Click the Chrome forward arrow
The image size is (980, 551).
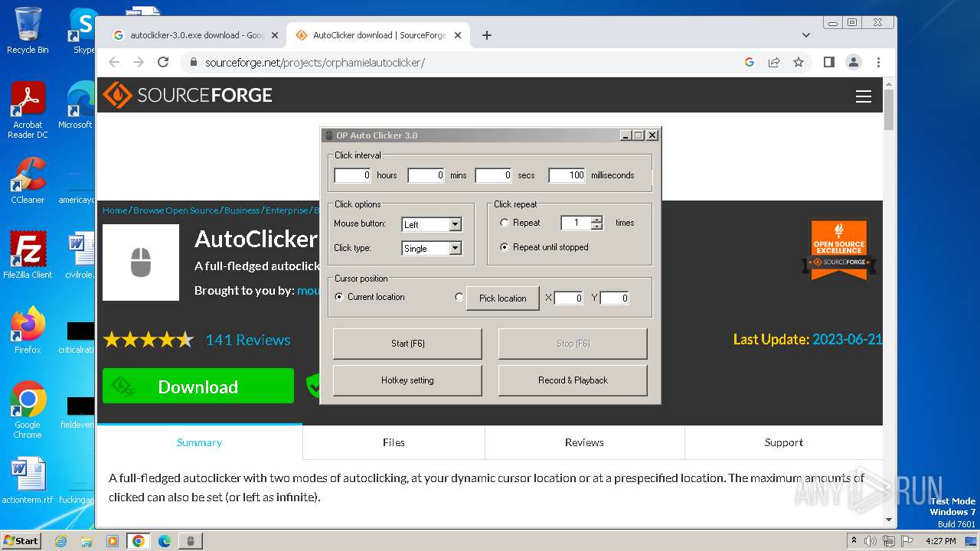tap(139, 62)
